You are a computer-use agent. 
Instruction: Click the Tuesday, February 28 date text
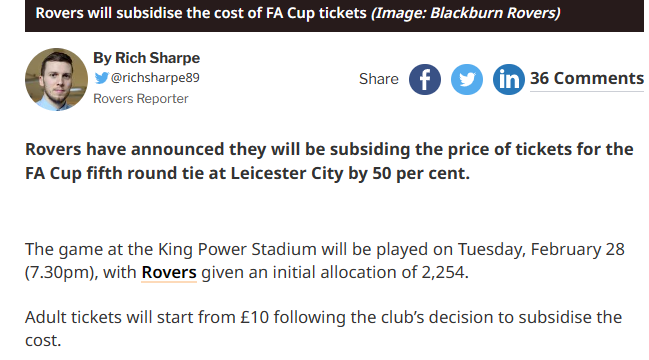pos(541,250)
